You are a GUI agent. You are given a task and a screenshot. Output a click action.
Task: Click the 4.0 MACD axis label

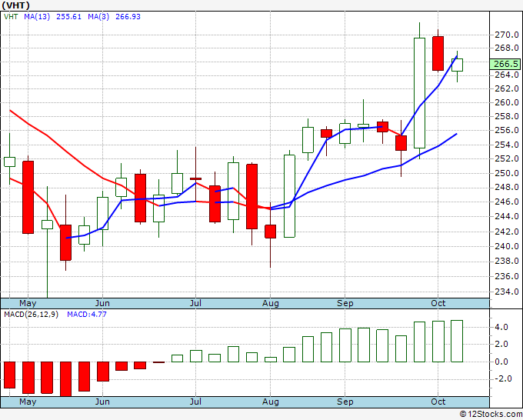pyautogui.click(x=501, y=327)
